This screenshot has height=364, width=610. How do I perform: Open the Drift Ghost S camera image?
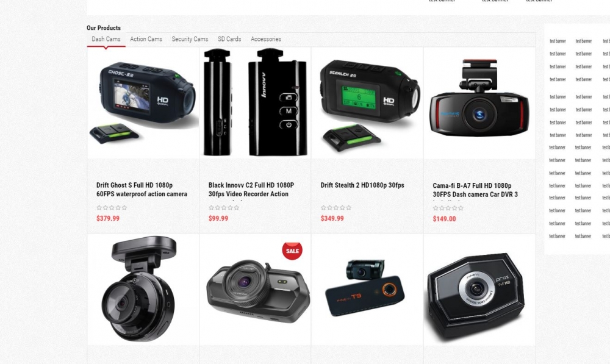tap(143, 103)
